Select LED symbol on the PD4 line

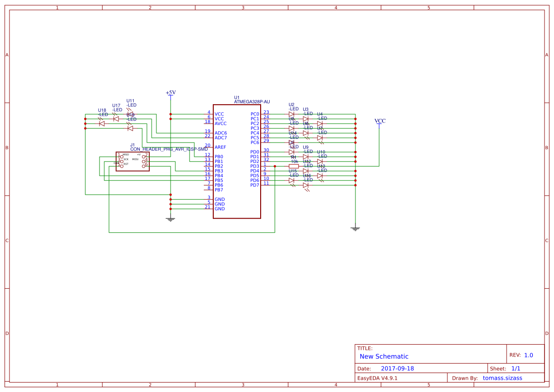point(306,171)
